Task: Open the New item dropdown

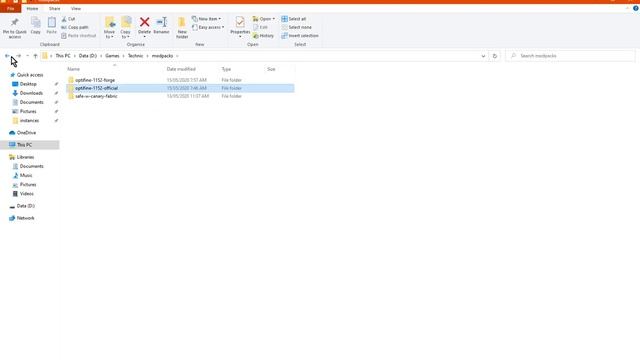Action: [x=207, y=19]
